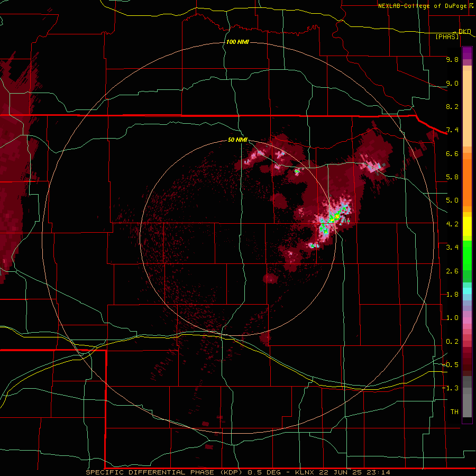Image resolution: width=476 pixels, height=476 pixels.
Task: Click the 100 NMI range ring label
Action: (x=237, y=42)
